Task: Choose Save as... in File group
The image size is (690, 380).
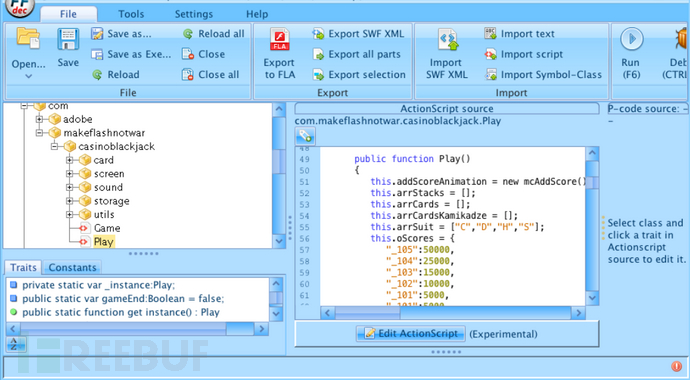Action: [121, 34]
